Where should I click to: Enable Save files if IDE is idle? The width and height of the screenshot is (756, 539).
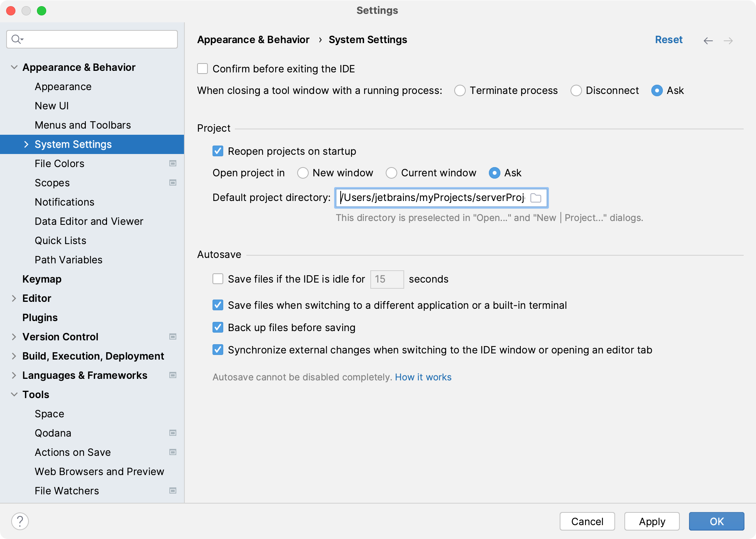(x=217, y=279)
